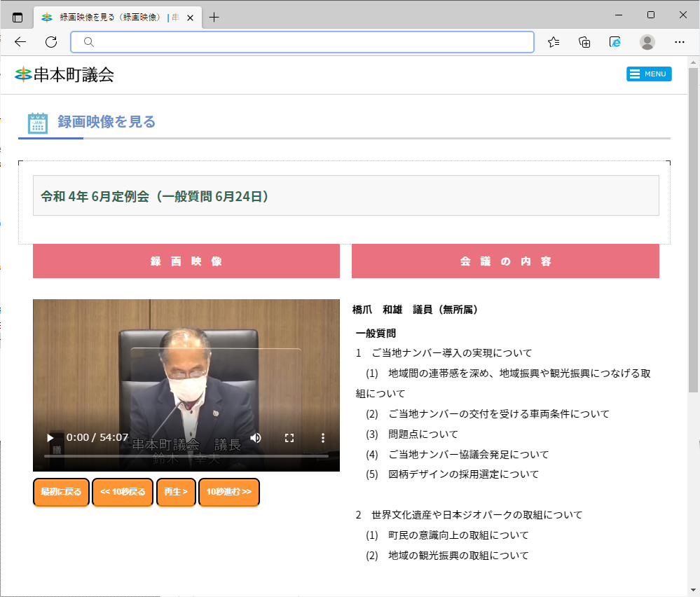Click the << 10秒戻る button
This screenshot has width=700, height=597.
(123, 492)
